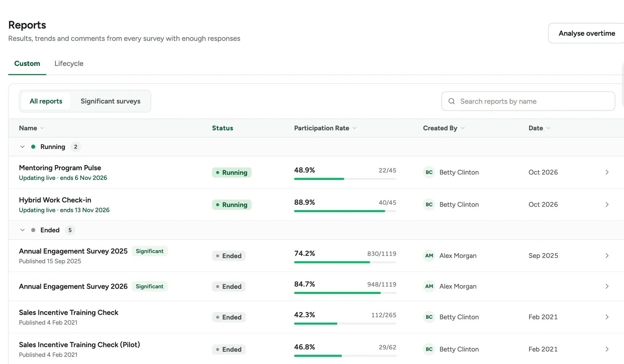Click the search magnifier icon

coord(451,101)
